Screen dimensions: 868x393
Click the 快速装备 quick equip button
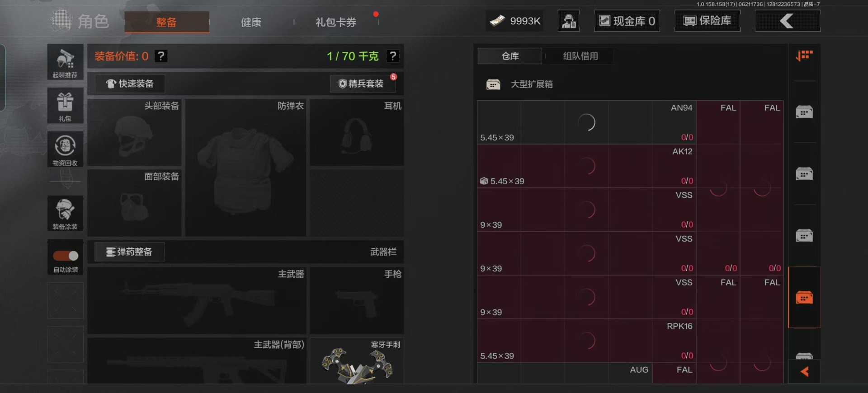click(x=130, y=84)
